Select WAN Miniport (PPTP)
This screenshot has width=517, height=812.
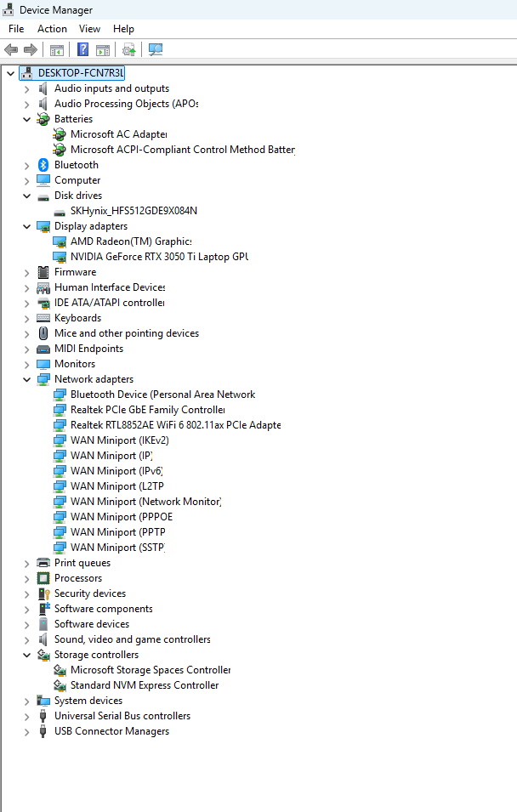point(118,532)
